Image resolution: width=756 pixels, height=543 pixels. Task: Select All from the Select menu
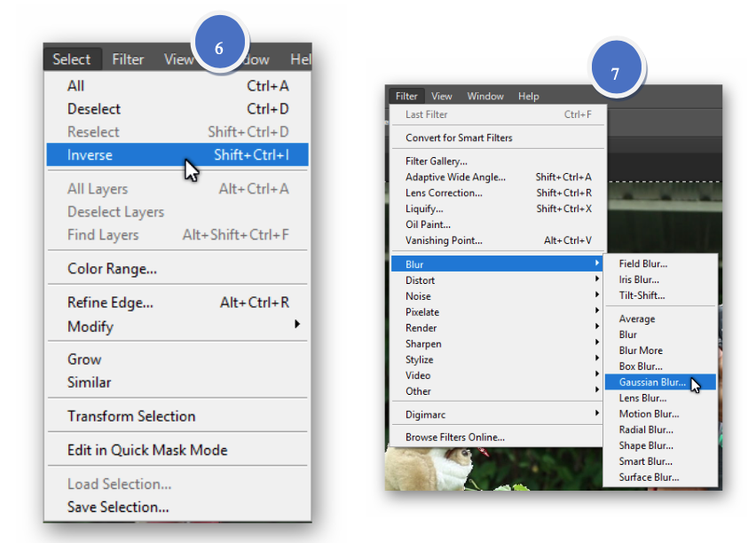(76, 86)
